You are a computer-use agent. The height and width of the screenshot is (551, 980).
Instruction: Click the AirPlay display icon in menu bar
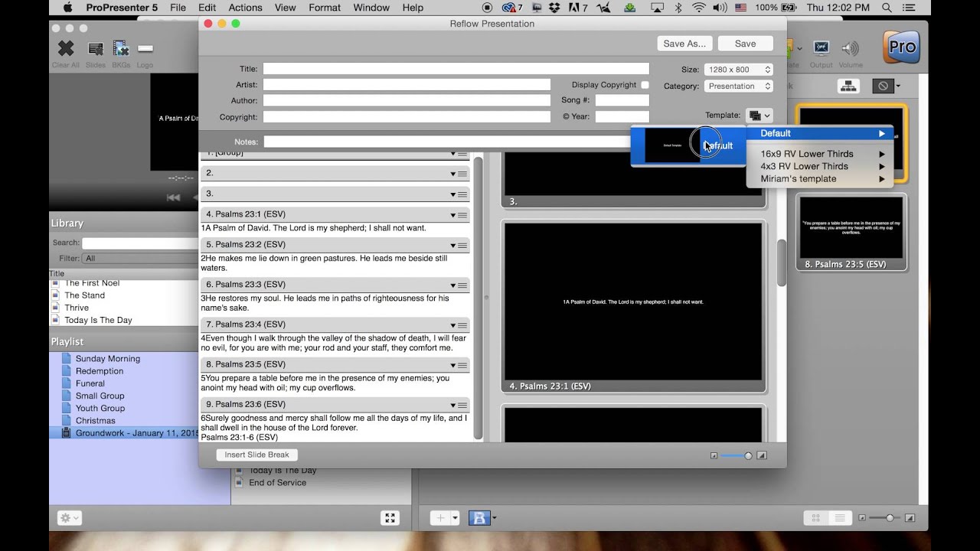point(657,8)
